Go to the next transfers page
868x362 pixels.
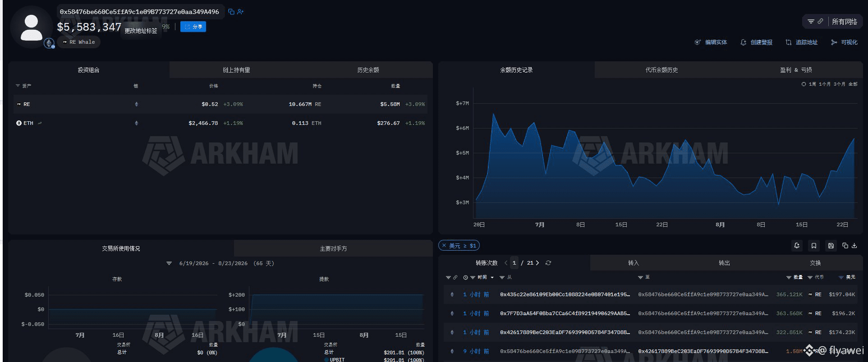click(x=537, y=263)
